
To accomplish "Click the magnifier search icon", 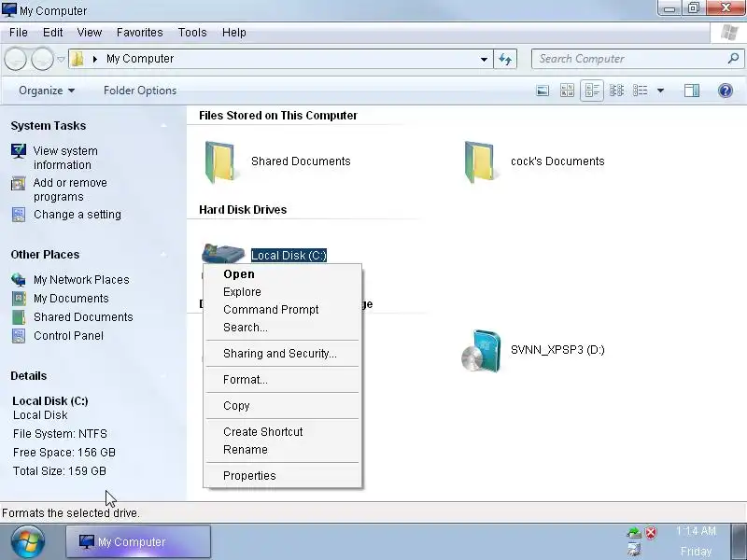I will (x=734, y=59).
